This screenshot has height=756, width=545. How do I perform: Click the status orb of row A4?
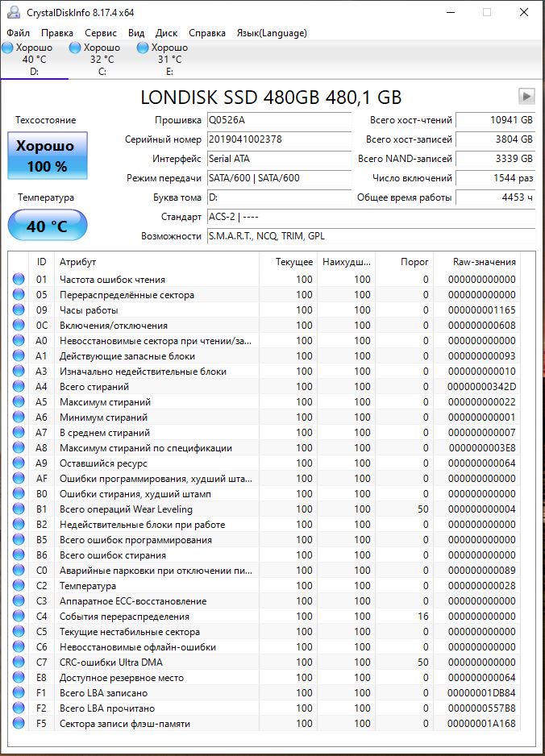[19, 386]
